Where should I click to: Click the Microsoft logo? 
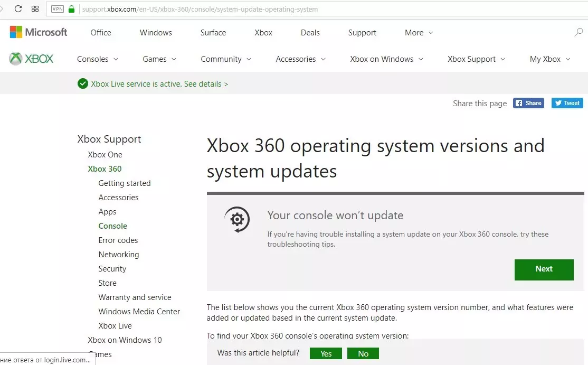click(39, 32)
